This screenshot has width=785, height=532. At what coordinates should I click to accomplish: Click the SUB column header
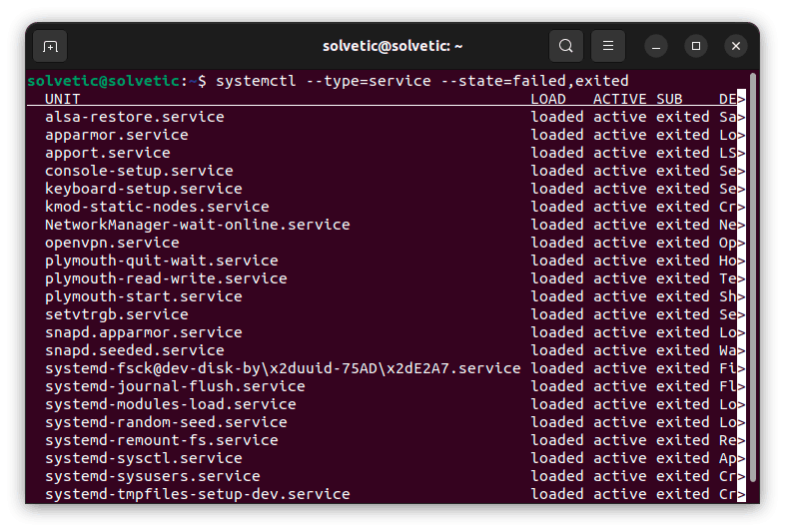[x=669, y=99]
